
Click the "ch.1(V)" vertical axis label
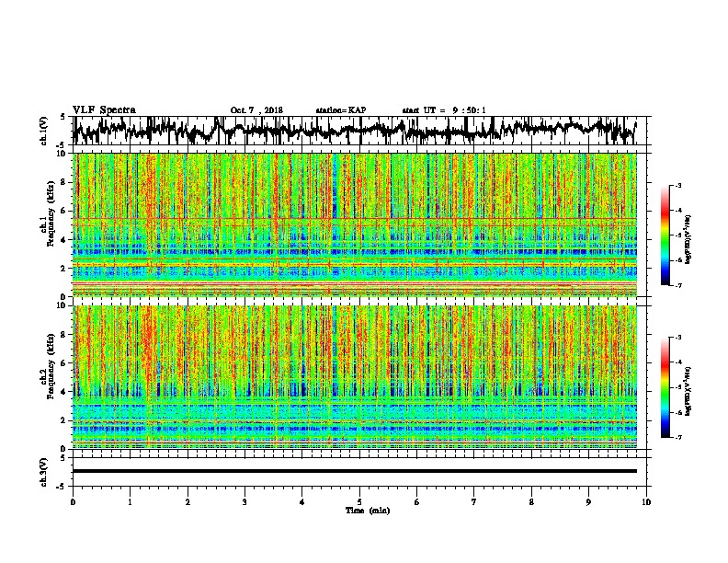(x=44, y=131)
